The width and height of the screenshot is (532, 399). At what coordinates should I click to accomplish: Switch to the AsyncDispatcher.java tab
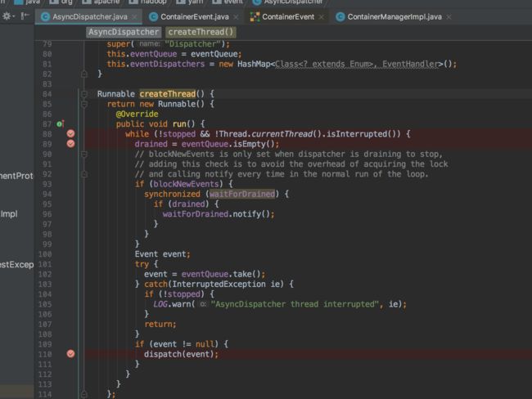89,16
